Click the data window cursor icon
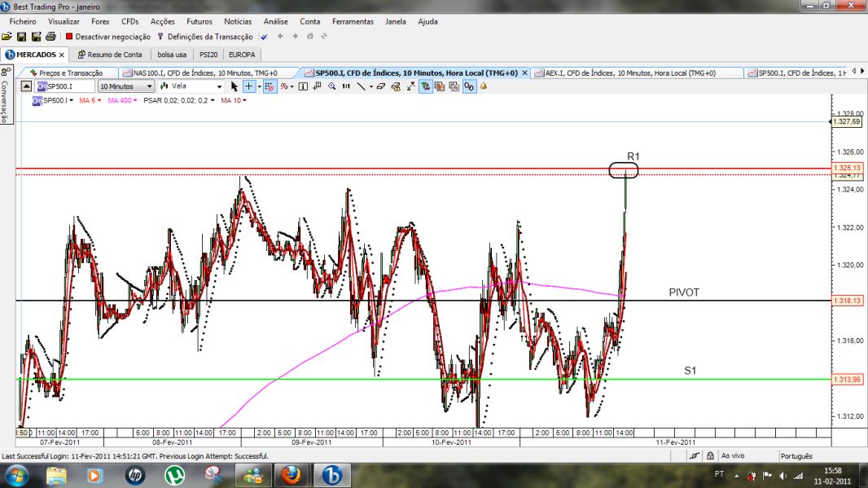 pos(318,86)
